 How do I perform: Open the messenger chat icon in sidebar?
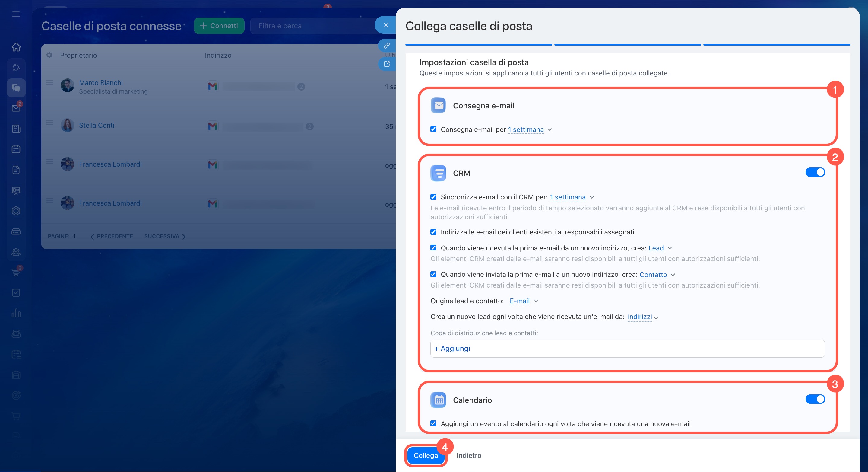pos(16,88)
